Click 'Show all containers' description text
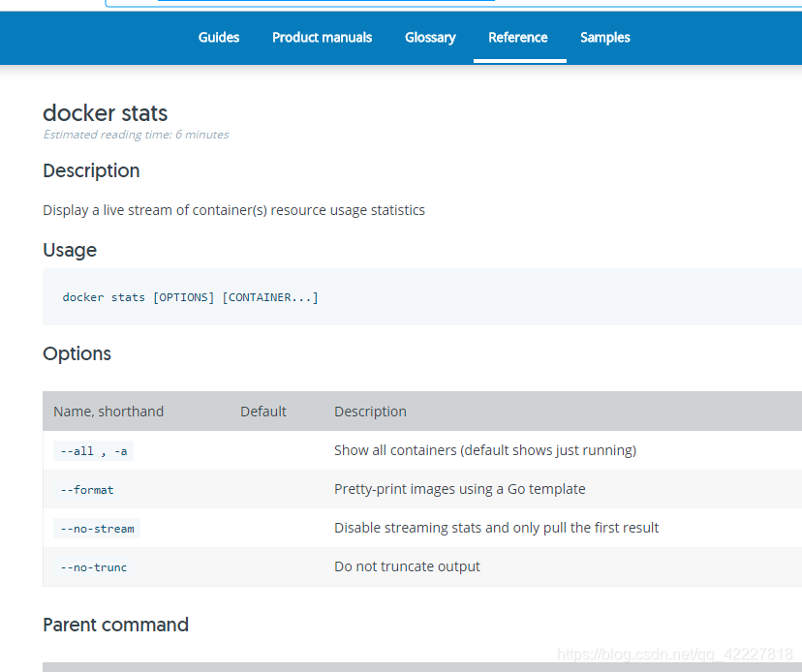 point(485,450)
